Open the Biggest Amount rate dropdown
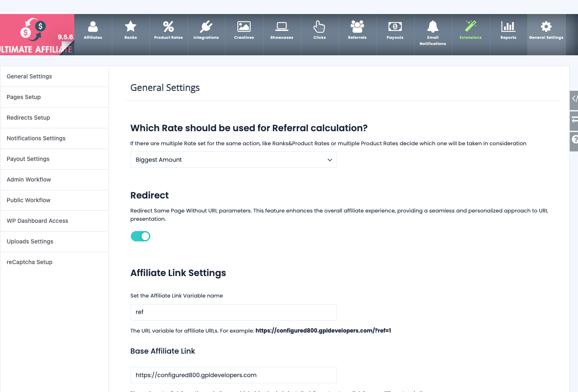 coord(234,160)
